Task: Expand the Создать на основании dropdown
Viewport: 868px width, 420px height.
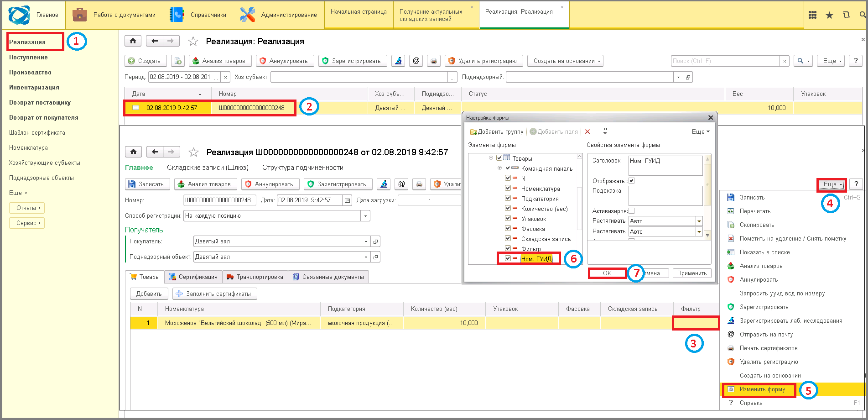Action: pos(565,61)
